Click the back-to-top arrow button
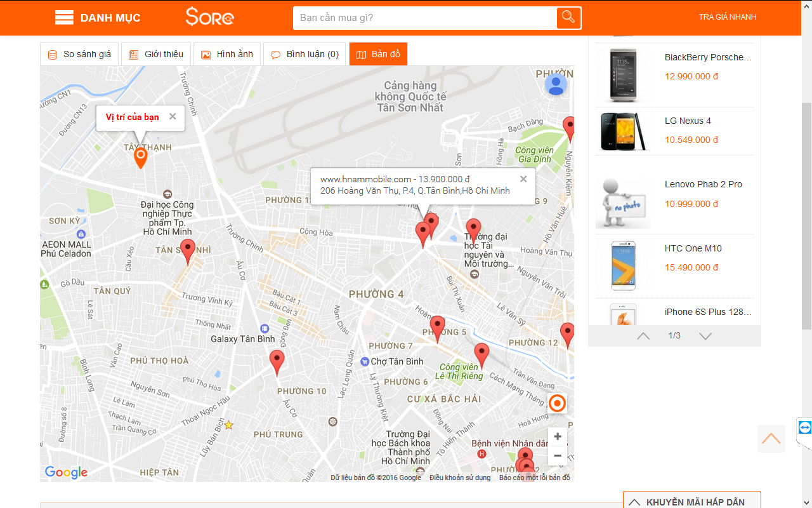The height and width of the screenshot is (508, 812). point(771,438)
